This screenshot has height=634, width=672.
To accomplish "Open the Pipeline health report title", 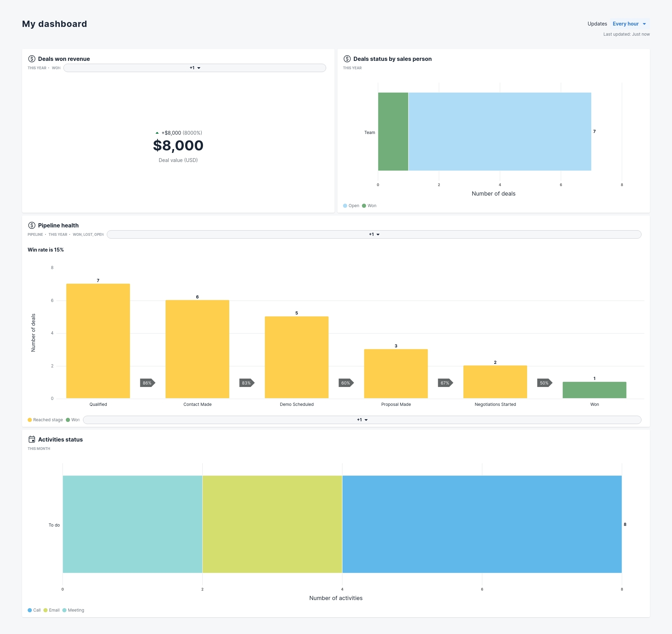I will (x=58, y=225).
